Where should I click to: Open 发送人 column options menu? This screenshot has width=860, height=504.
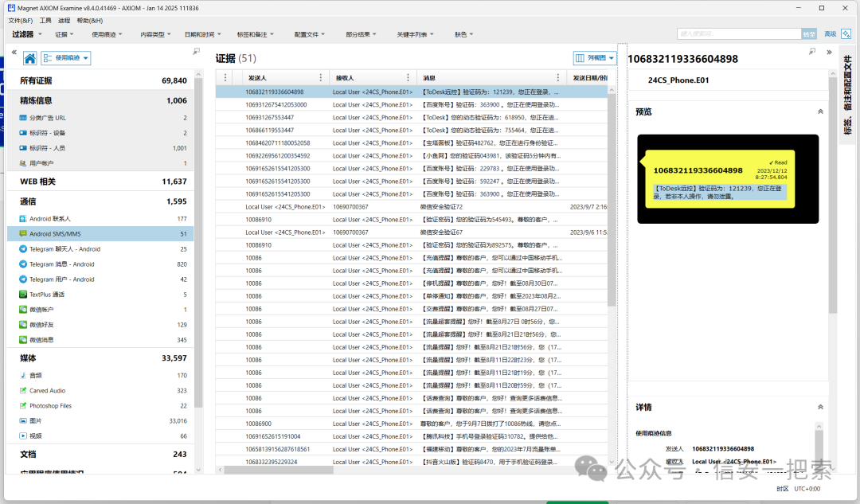321,78
